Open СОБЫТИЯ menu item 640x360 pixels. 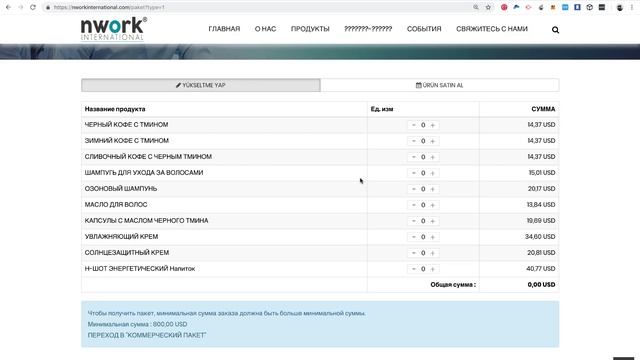424,29
